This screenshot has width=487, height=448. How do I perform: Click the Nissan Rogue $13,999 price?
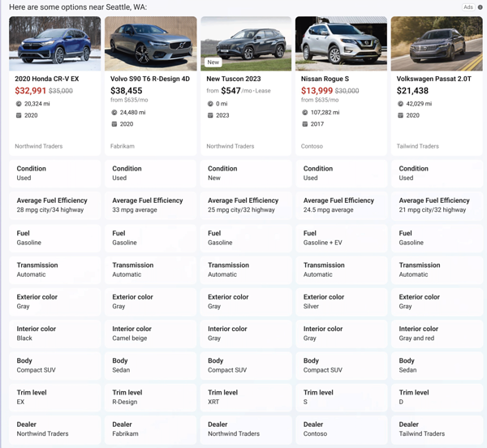click(x=317, y=91)
